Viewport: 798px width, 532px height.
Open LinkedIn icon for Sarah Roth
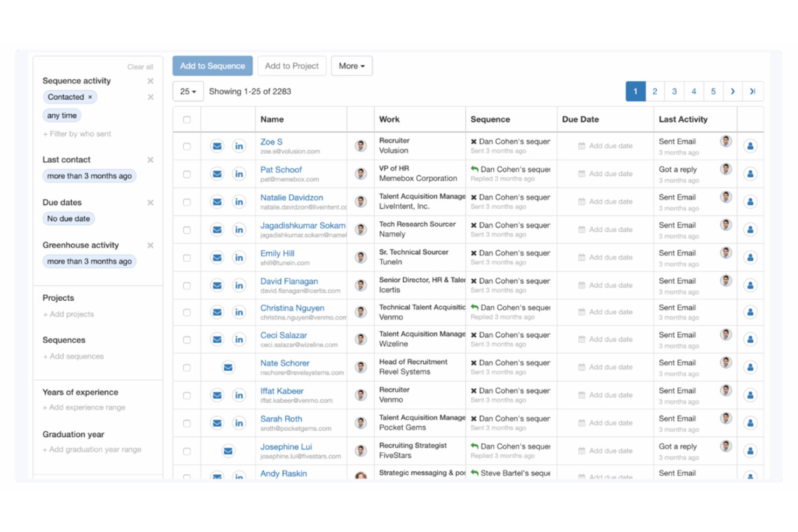point(239,423)
